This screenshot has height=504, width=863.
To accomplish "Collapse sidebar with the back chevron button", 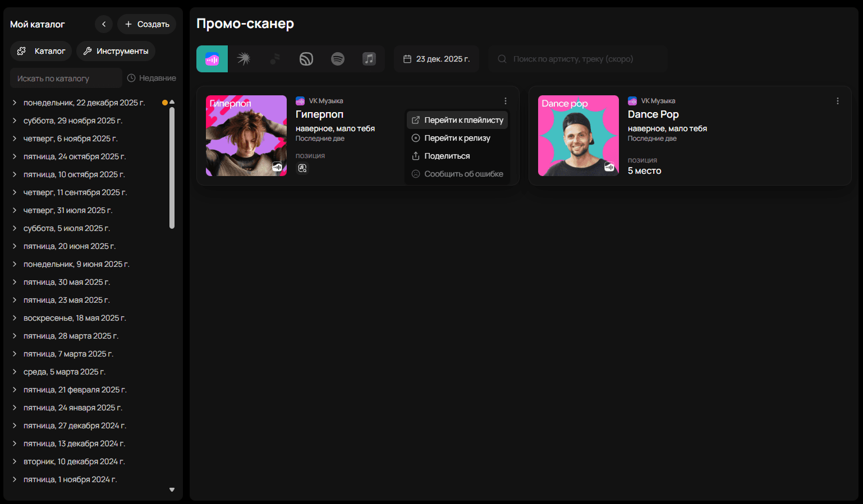I will coord(104,24).
